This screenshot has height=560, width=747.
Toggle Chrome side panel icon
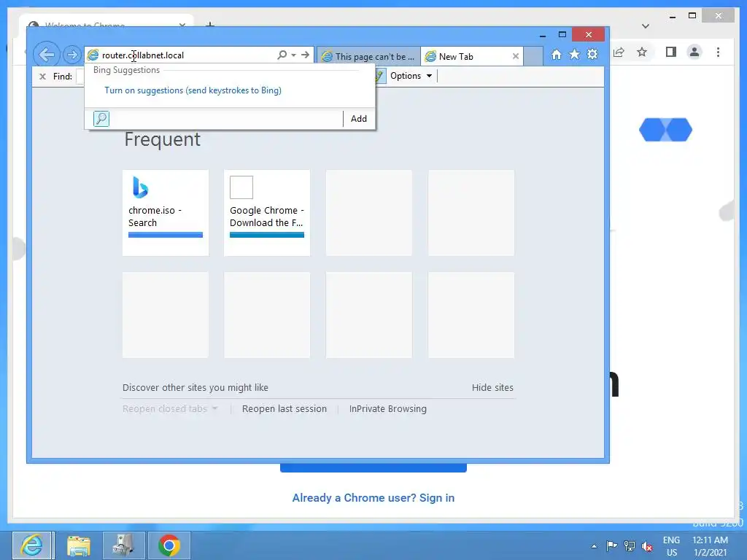(671, 52)
